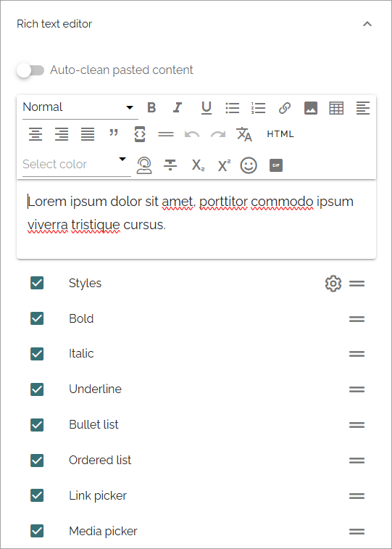Click the link icon in toolbar
Screen dimensions: 392x549
point(285,108)
